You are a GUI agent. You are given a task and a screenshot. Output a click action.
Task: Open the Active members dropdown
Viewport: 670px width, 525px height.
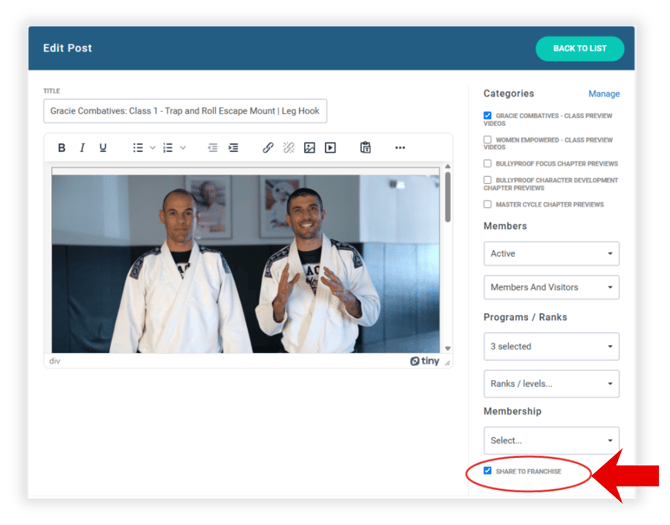(x=551, y=254)
